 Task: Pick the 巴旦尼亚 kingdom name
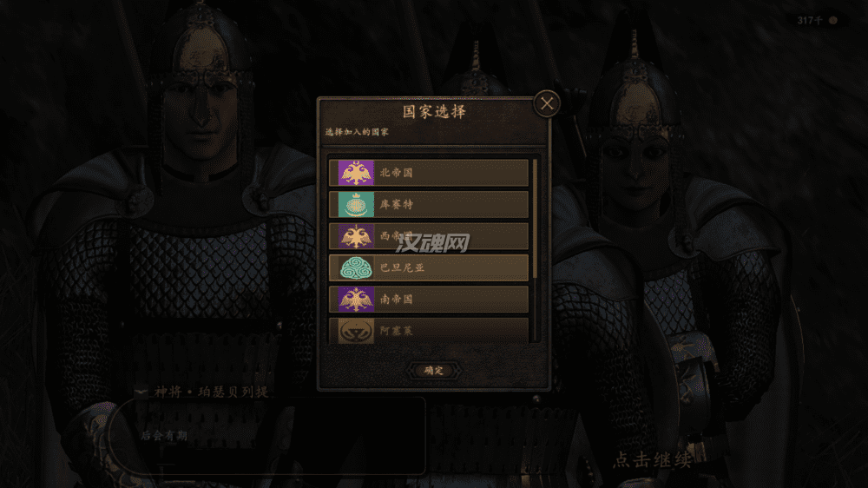click(403, 267)
